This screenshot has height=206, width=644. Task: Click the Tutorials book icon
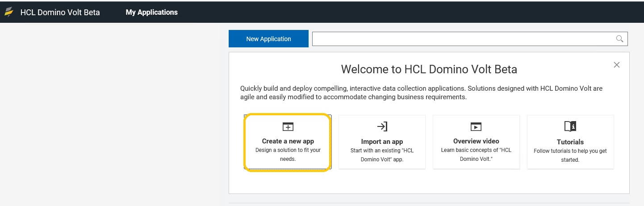[570, 126]
